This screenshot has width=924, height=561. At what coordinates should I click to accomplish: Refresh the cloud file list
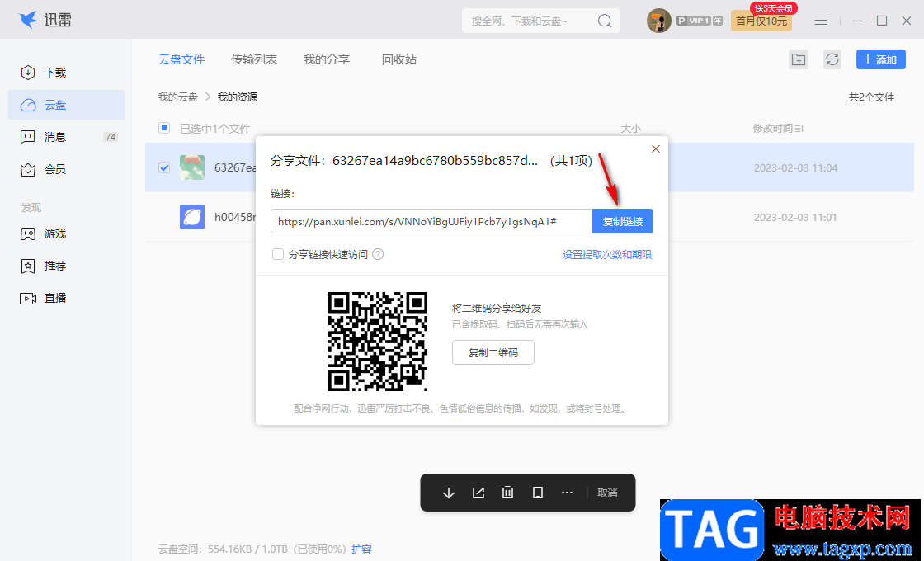click(832, 59)
